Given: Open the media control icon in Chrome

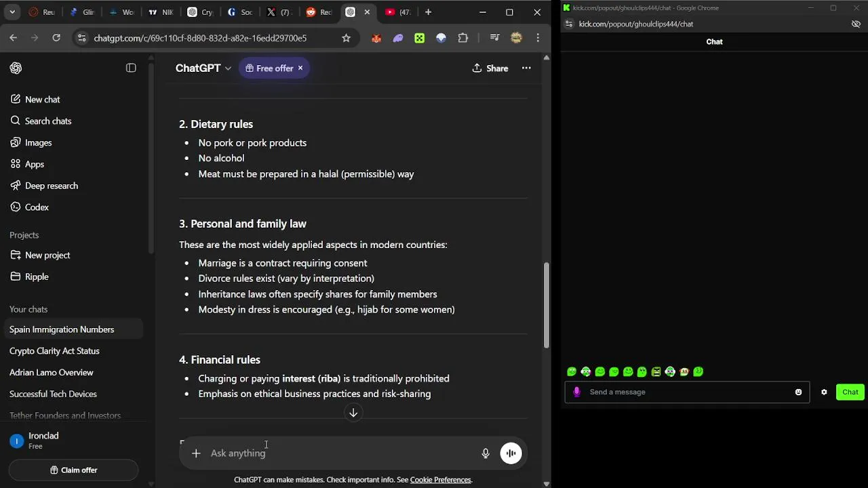Looking at the screenshot, I should [494, 38].
